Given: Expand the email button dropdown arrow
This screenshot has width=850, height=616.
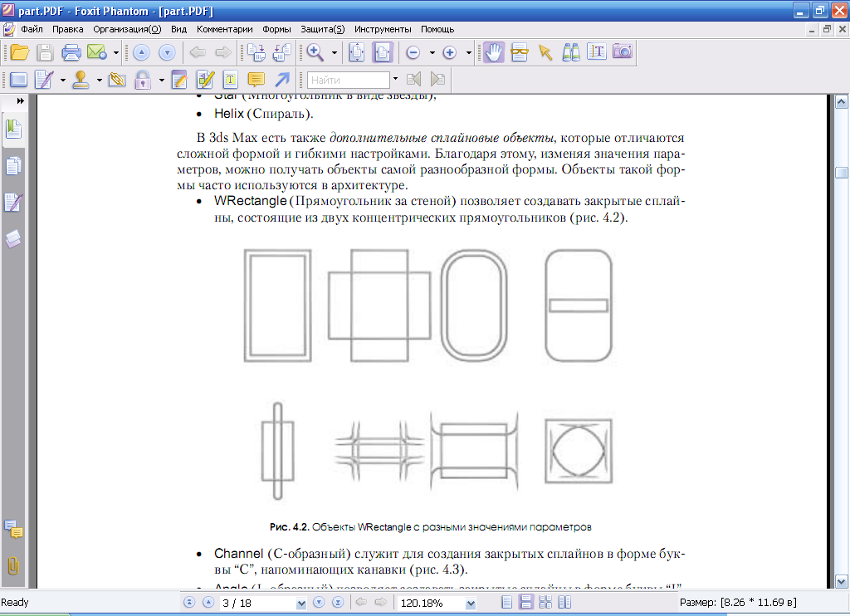Looking at the screenshot, I should [x=115, y=52].
